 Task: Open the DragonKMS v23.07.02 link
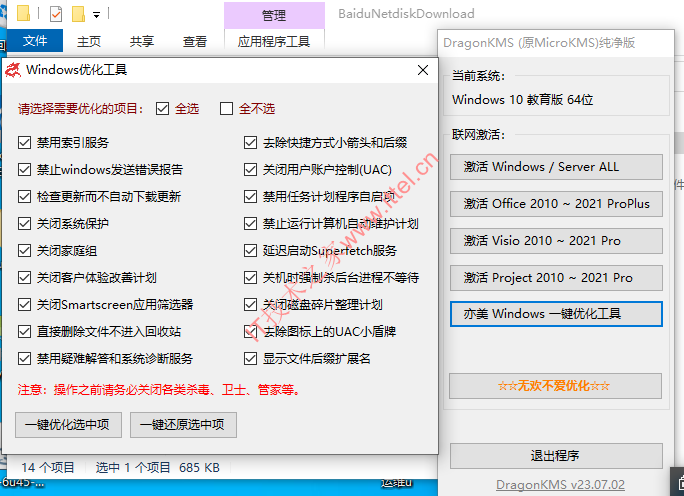(560, 485)
